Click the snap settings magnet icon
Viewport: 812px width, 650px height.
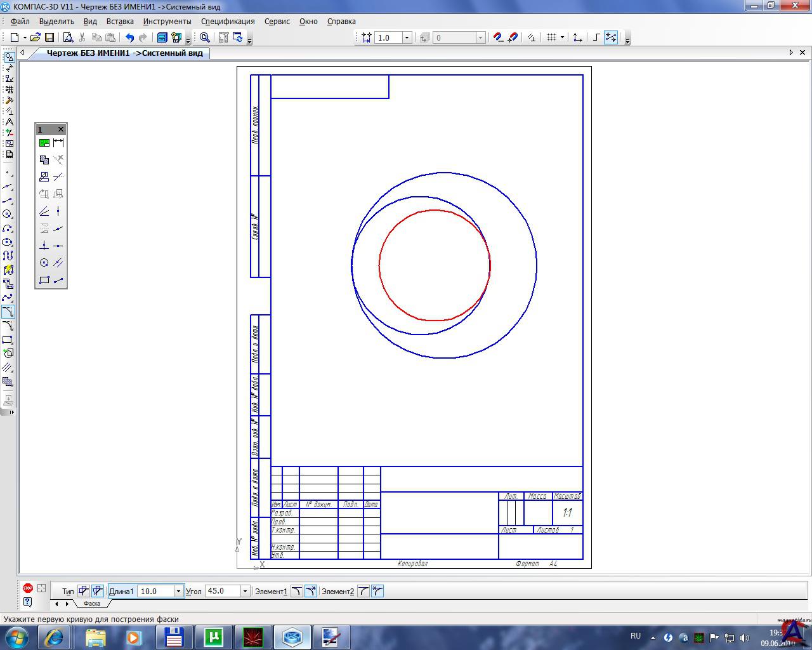[x=498, y=38]
